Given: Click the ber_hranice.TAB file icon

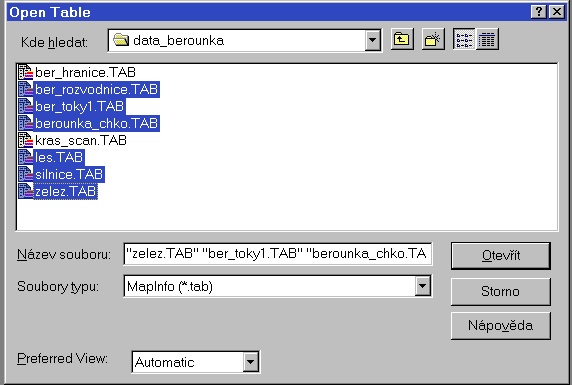Looking at the screenshot, I should click(26, 72).
